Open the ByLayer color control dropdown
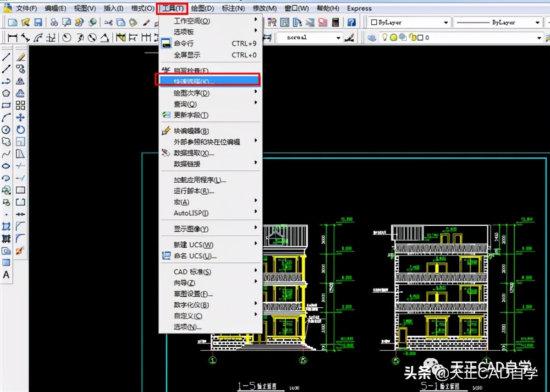This screenshot has width=550, height=392. tap(447, 22)
